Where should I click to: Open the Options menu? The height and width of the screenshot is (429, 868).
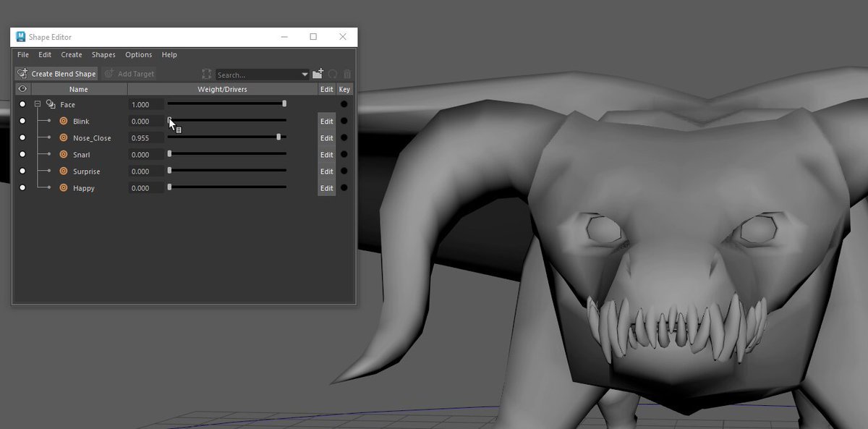[138, 55]
